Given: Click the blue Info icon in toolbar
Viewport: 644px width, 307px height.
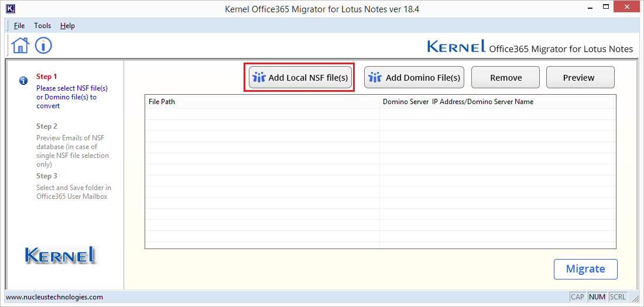Looking at the screenshot, I should coord(43,45).
